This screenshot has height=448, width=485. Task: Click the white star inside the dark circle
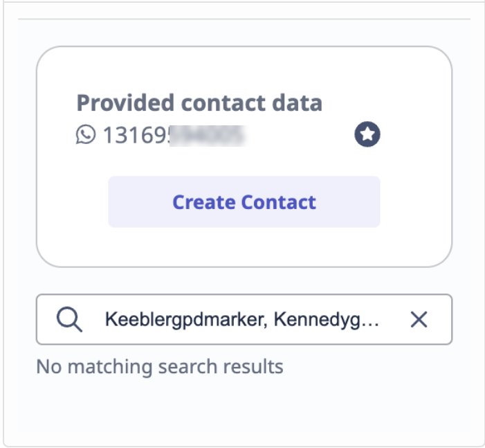tap(367, 134)
